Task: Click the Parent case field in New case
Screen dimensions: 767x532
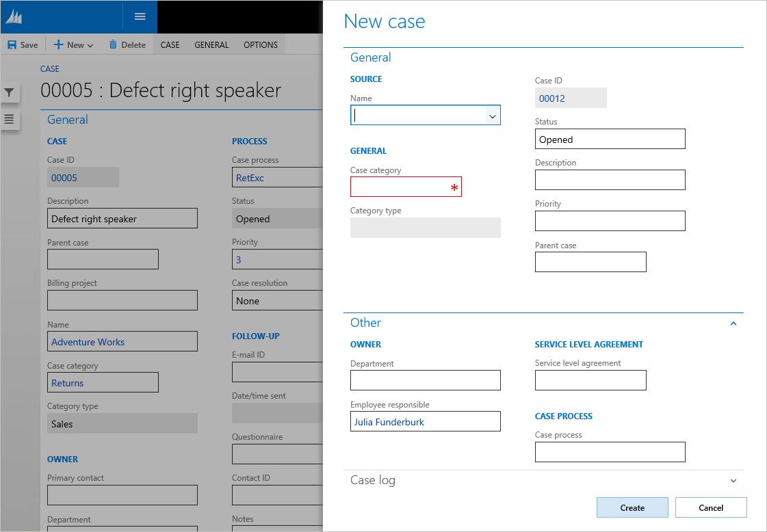Action: pyautogui.click(x=590, y=262)
